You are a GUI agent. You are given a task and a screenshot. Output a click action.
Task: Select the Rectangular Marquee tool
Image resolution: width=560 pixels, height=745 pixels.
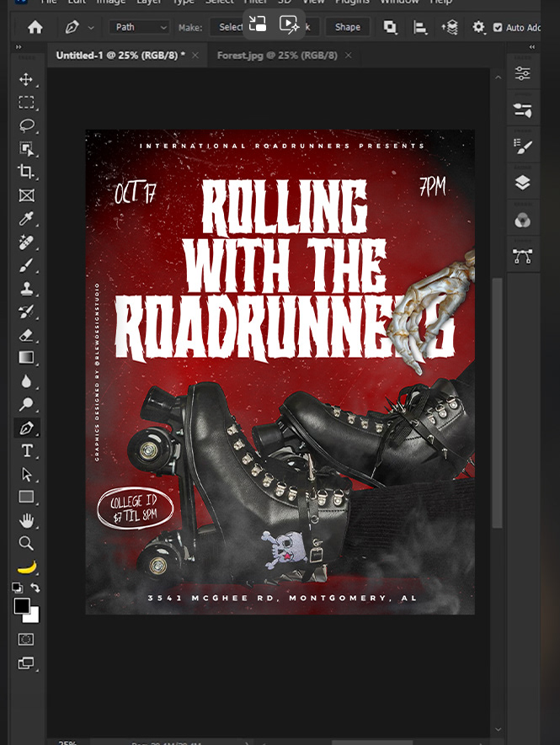26,102
